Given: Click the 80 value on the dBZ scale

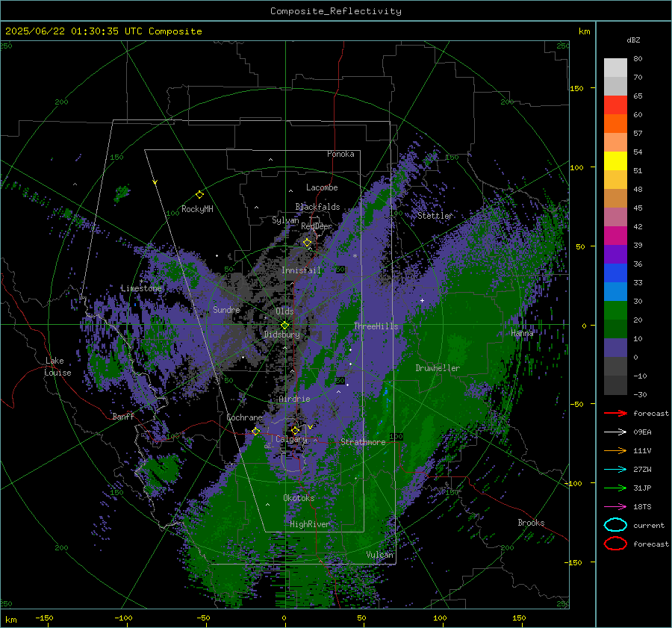Looking at the screenshot, I should point(638,59).
